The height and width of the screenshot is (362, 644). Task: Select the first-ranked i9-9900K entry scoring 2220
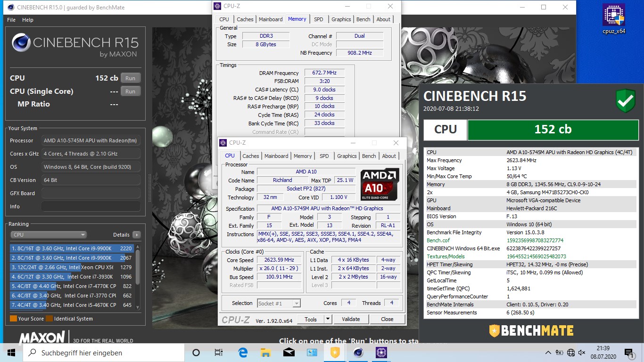(x=72, y=248)
